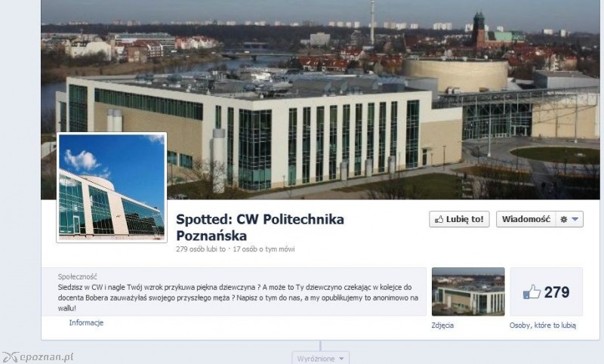
Task: Click the blue thumbs-up icon next to 279
Action: point(532,292)
